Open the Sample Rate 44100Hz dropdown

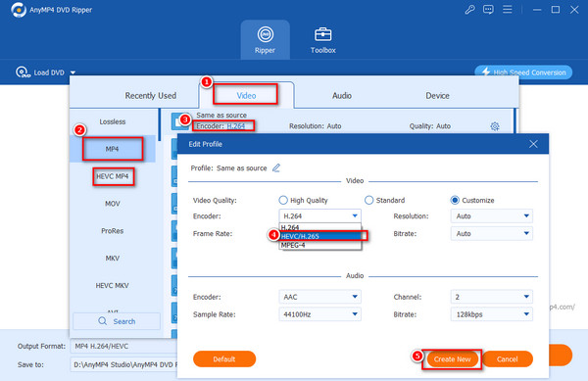(319, 314)
